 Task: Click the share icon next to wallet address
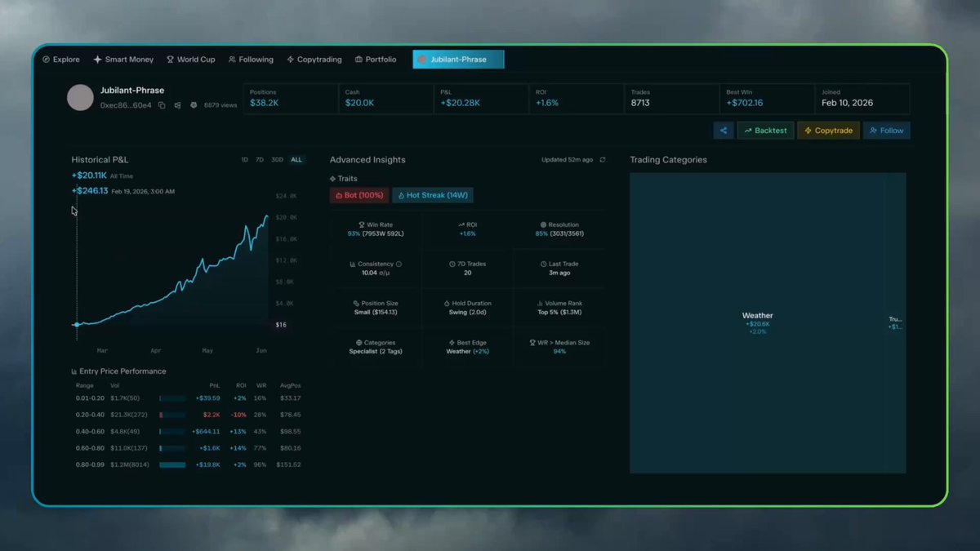tap(177, 105)
